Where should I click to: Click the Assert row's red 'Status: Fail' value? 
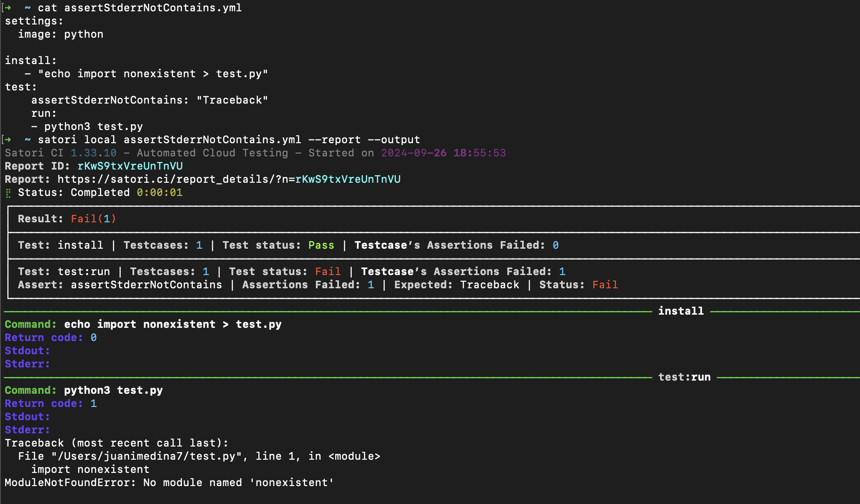point(605,285)
